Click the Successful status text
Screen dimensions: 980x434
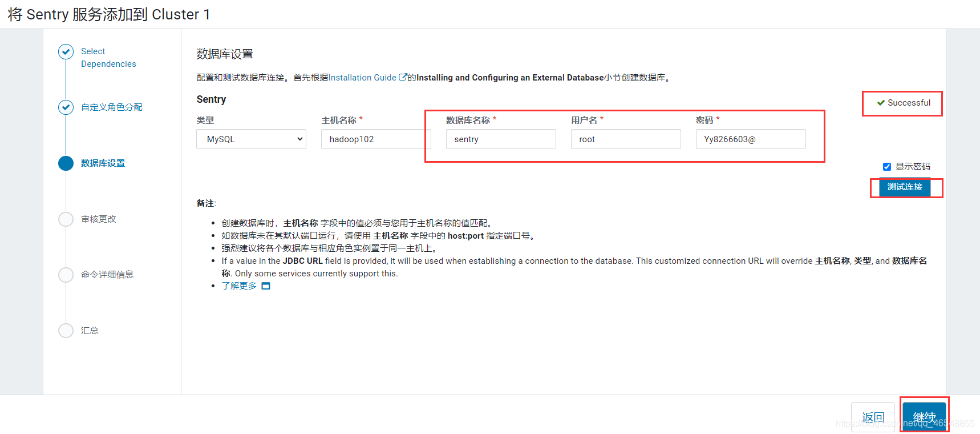(909, 103)
